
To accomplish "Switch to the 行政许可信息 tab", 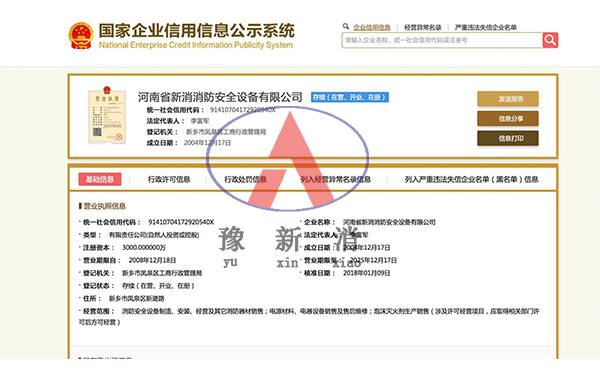I will 169,179.
